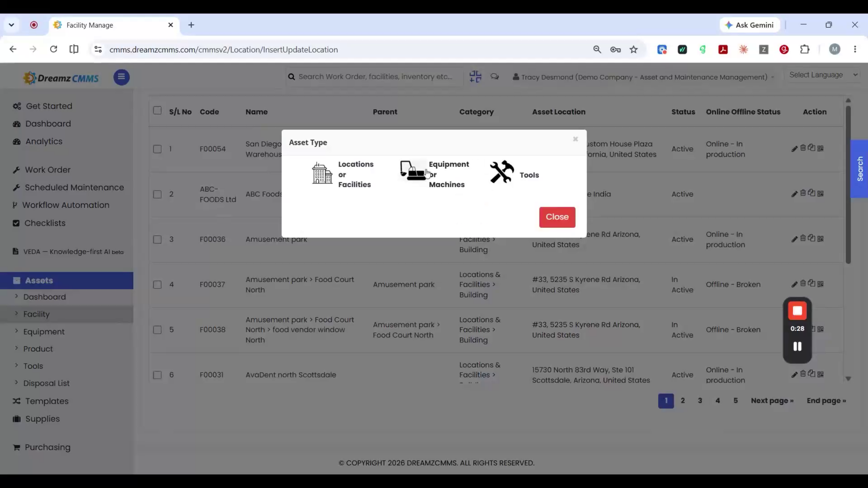Click the table scrollbar down arrow
Image resolution: width=868 pixels, height=488 pixels.
[x=848, y=378]
